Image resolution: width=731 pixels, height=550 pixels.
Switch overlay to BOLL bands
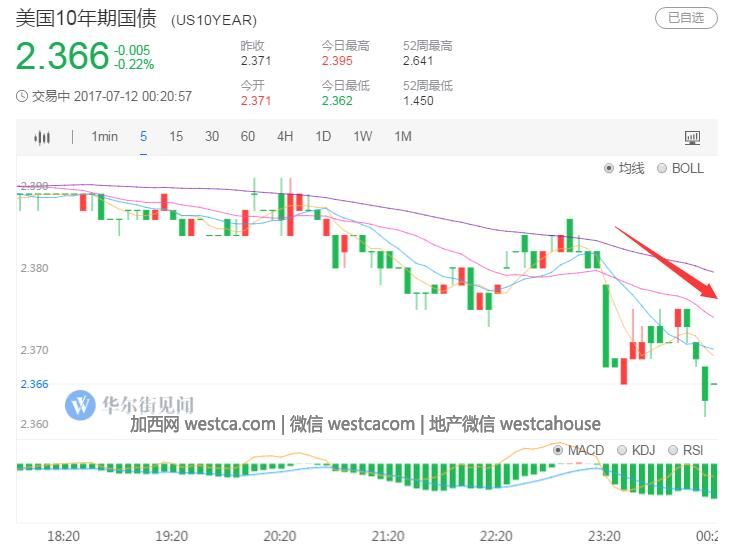point(662,169)
